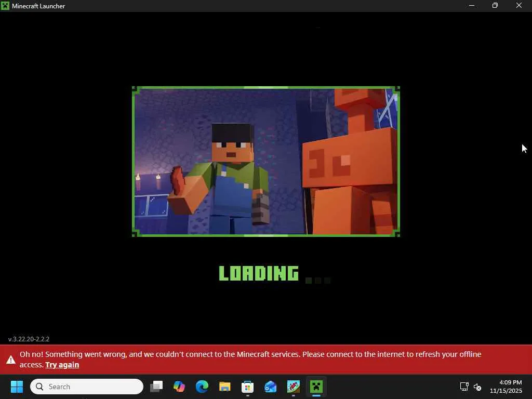Open Microsoft Store from the taskbar
The image size is (532, 399).
tap(248, 387)
